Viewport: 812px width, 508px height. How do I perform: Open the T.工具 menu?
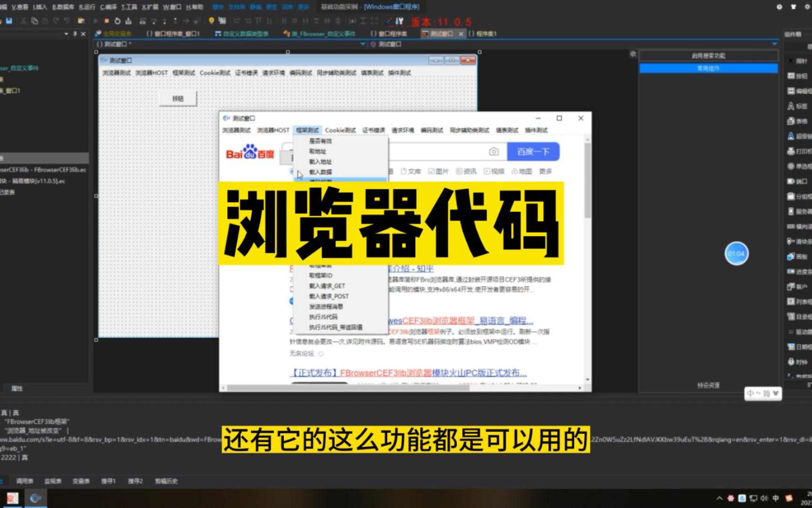[x=129, y=7]
